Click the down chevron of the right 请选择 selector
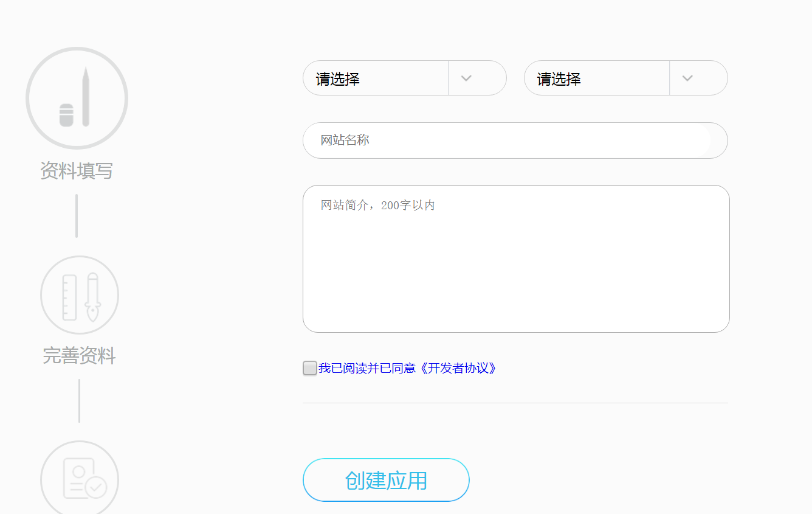This screenshot has width=812, height=514. (687, 78)
